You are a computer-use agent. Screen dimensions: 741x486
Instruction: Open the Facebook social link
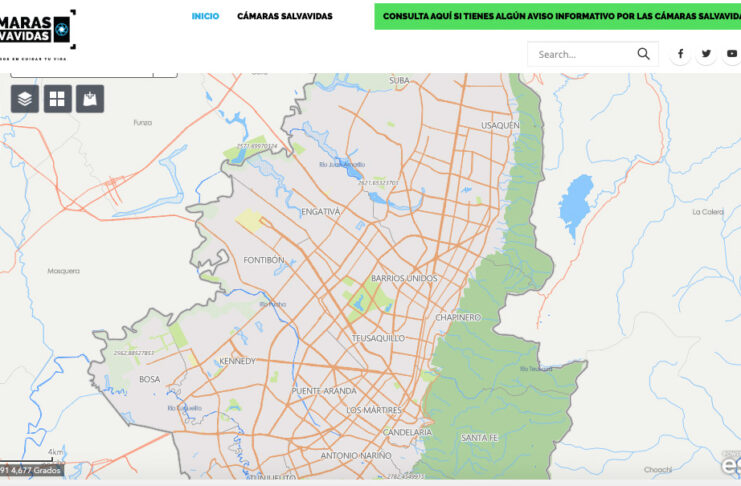pyautogui.click(x=680, y=54)
